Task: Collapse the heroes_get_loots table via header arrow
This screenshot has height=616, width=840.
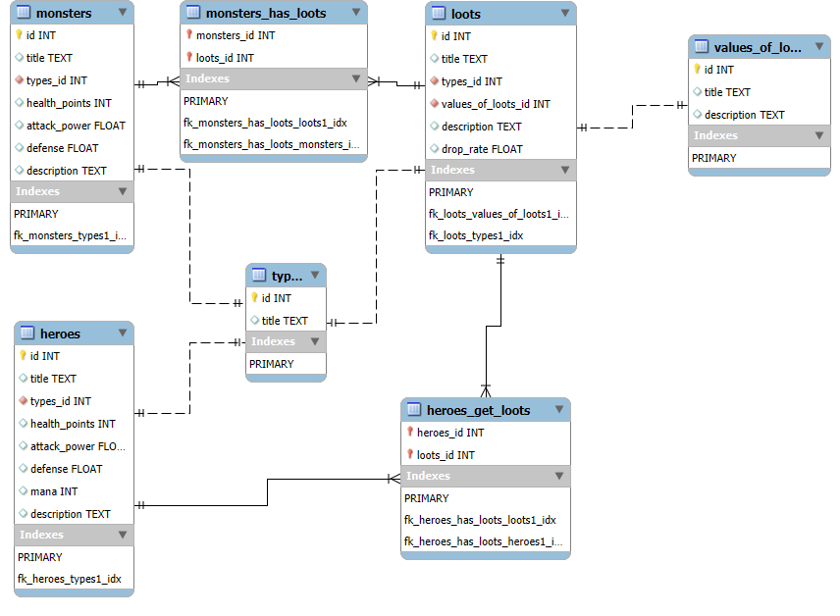Action: [x=558, y=410]
